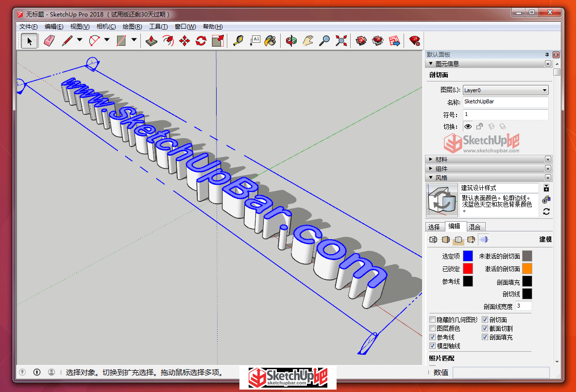
Task: Open the Rectangle tool dropdown arrow
Action: click(x=134, y=40)
